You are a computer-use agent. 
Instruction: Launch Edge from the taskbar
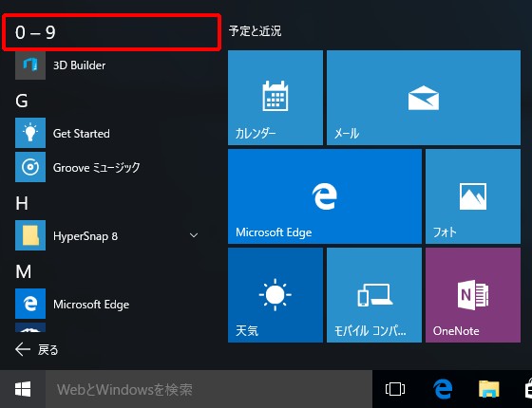[x=443, y=389]
